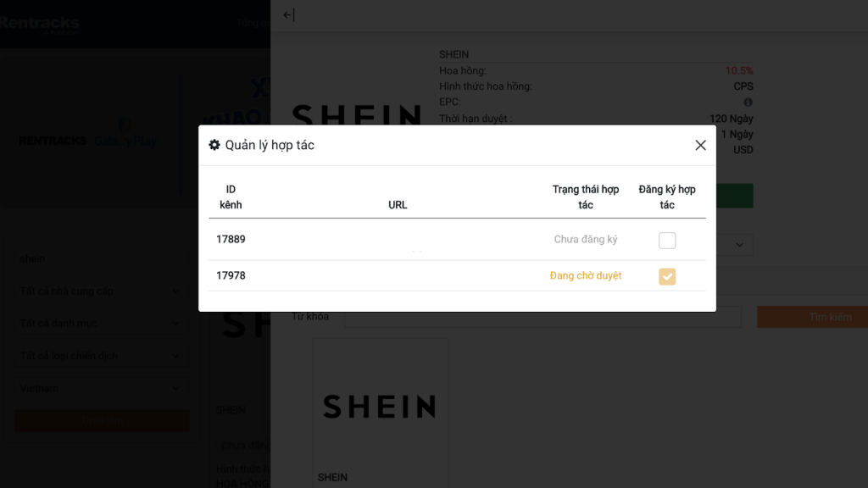Select the SHEIN banner thumbnail
868x488 pixels.
click(380, 407)
